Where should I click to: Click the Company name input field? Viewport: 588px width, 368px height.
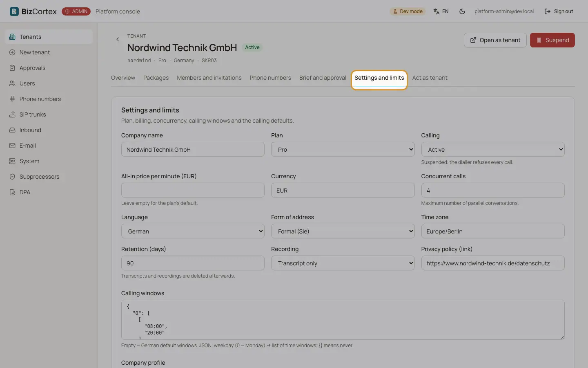pyautogui.click(x=193, y=149)
